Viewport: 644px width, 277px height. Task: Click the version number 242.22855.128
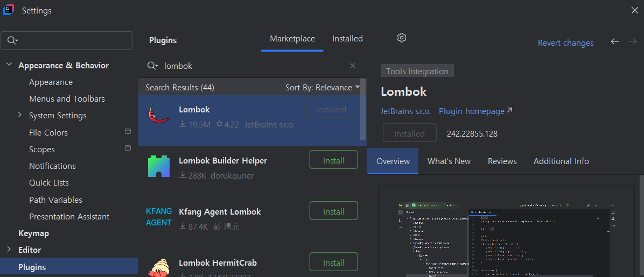[x=472, y=134]
